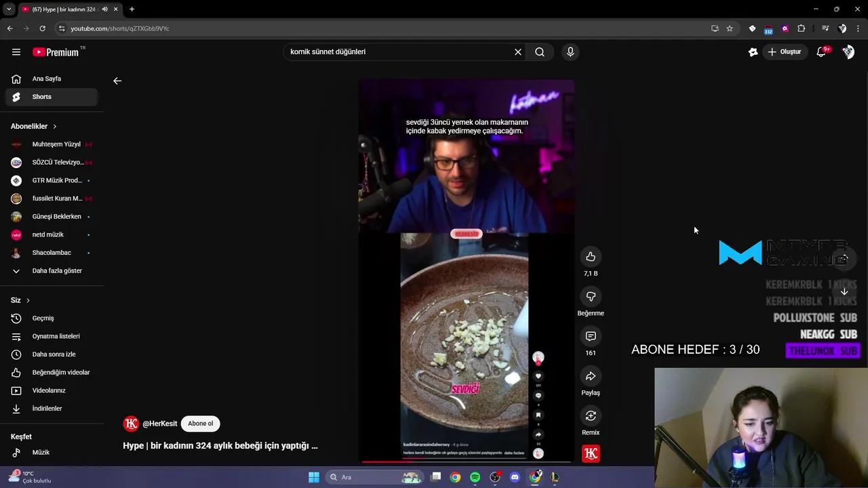Image resolution: width=868 pixels, height=488 pixels.
Task: Open the Chrome extensions puzzle icon
Action: (802, 28)
